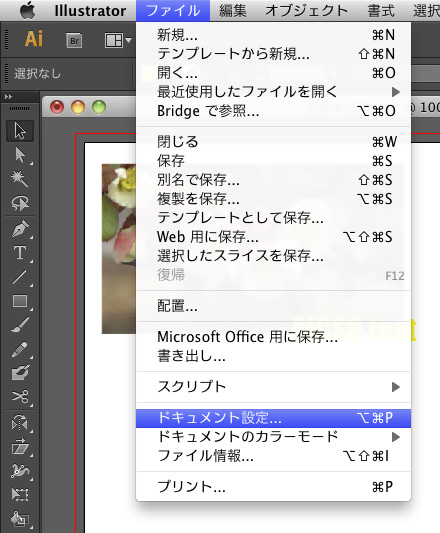The width and height of the screenshot is (440, 533).
Task: Choose Web 用に保存...
Action: (273, 237)
